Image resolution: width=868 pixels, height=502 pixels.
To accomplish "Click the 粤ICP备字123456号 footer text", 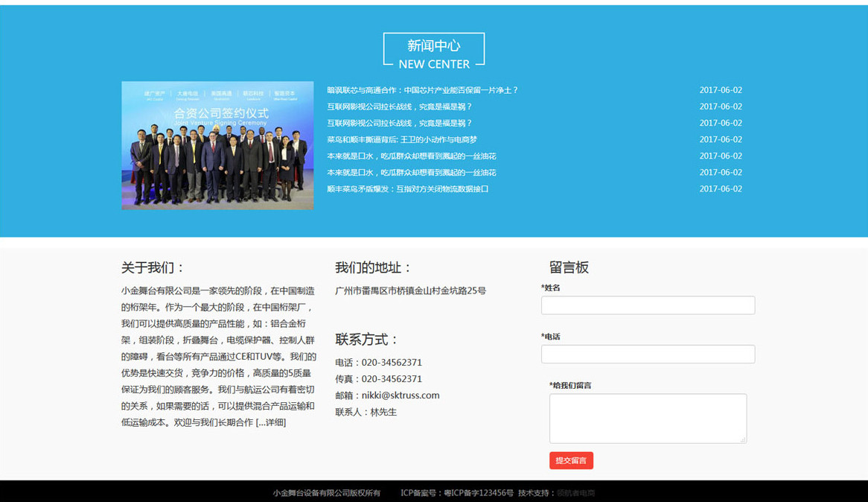I will click(479, 493).
